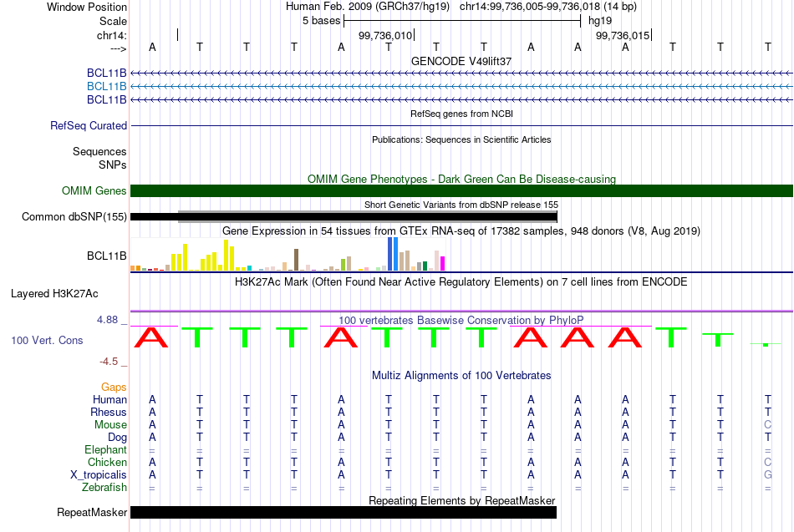Click the RefSeq Curated track label
Viewport: 794px width, 532px height.
pos(89,125)
